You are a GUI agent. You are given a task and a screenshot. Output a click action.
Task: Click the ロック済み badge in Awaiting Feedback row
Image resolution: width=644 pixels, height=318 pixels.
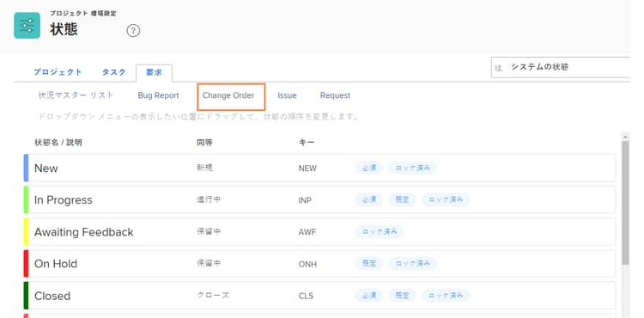click(379, 232)
